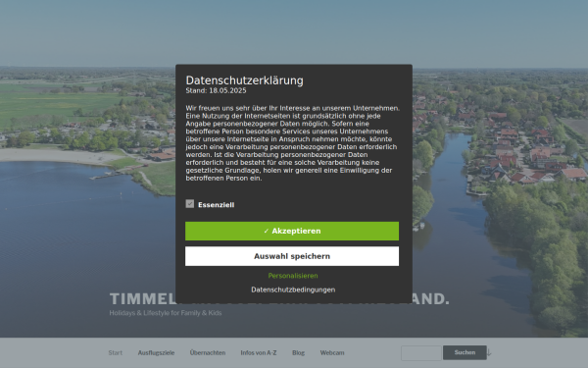Open Datenschutzbedingungen link
The image size is (588, 368).
click(x=293, y=289)
